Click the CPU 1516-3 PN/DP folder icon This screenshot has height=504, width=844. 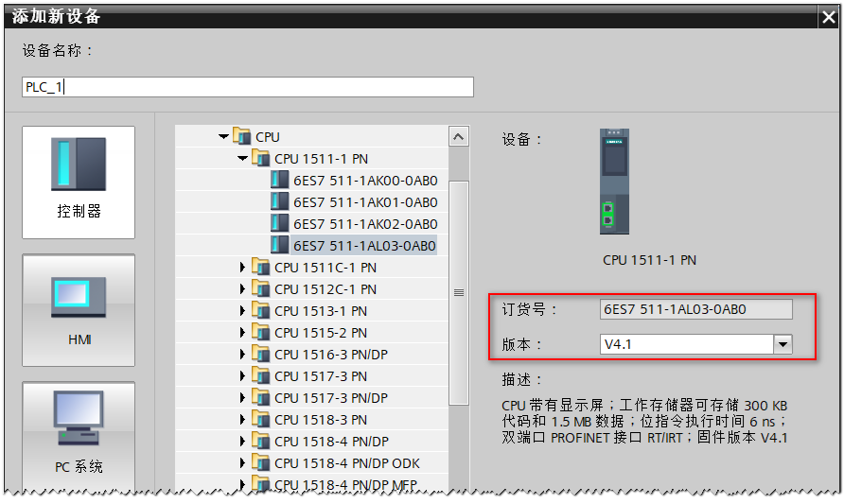(261, 354)
